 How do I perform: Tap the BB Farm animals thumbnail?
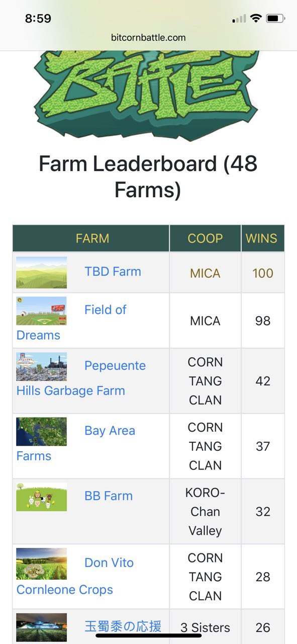[41, 497]
